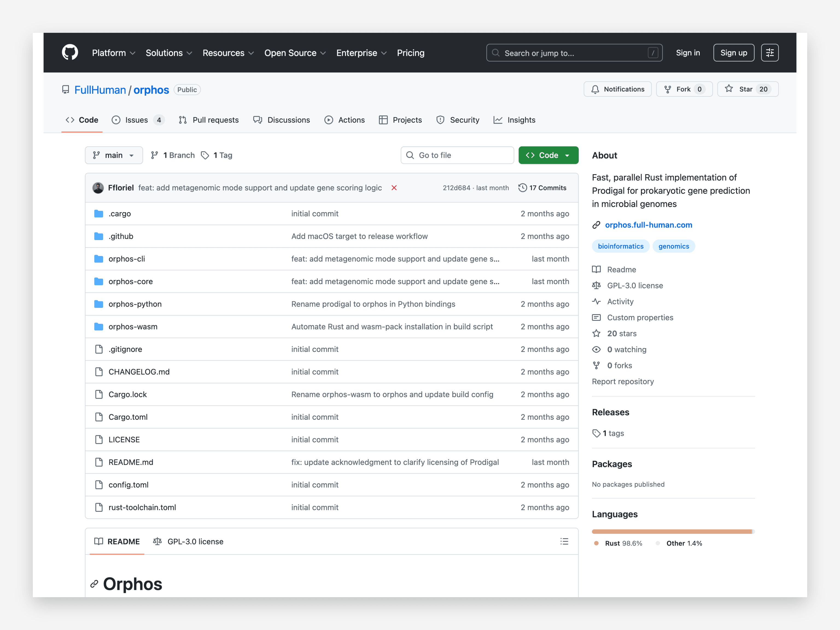Click the Ffloriel avatar thumbnail
The width and height of the screenshot is (840, 630).
click(x=98, y=188)
